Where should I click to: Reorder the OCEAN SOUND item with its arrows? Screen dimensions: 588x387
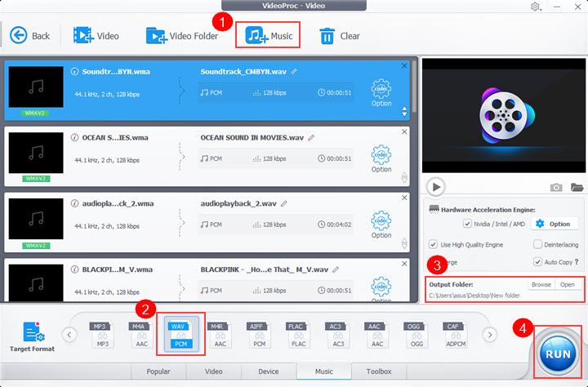coord(404,177)
